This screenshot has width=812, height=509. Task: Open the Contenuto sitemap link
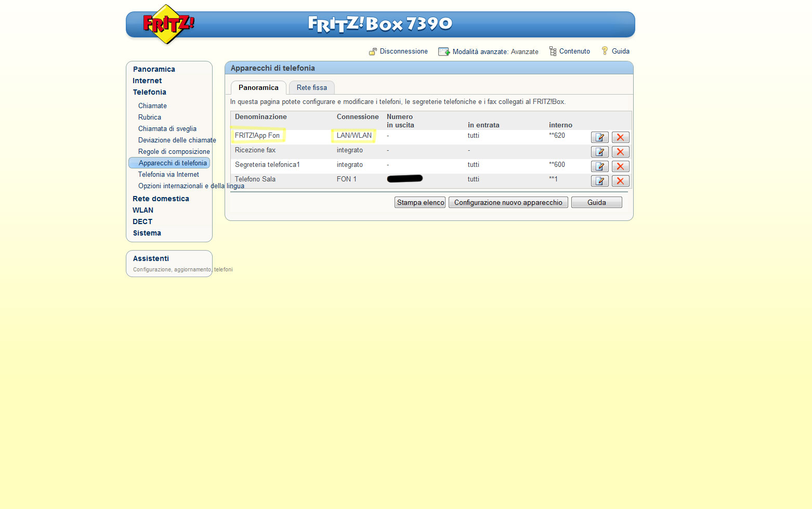click(x=574, y=51)
